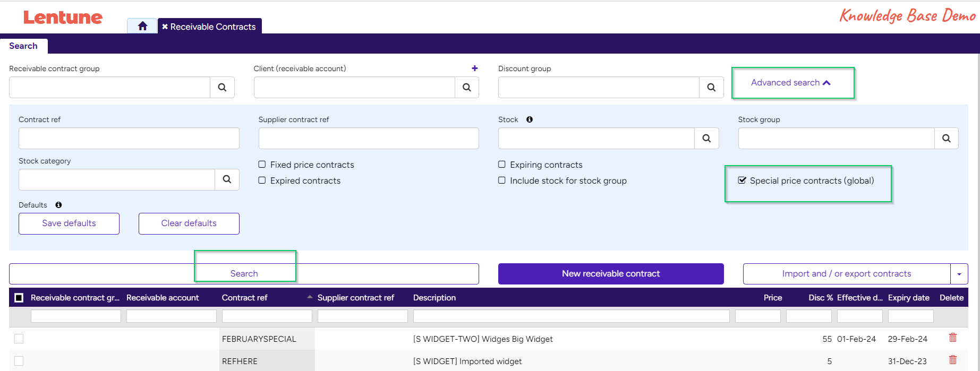Sort by Description column header
The width and height of the screenshot is (980, 371).
coord(434,298)
